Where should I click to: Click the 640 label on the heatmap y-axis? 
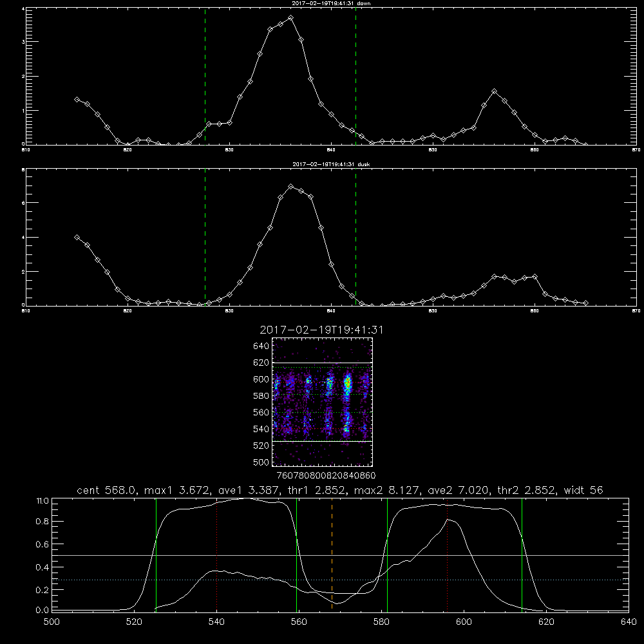(261, 346)
